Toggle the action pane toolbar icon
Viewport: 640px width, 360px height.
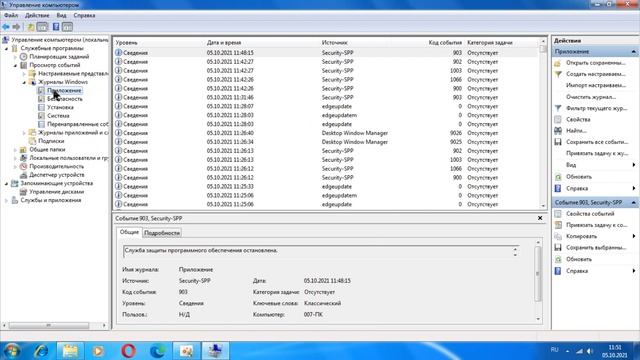click(x=67, y=27)
